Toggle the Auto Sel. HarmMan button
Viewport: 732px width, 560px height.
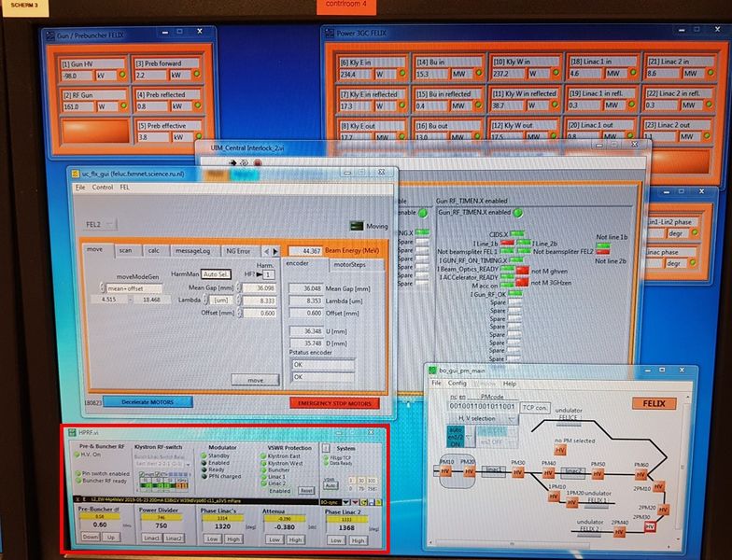coord(216,274)
